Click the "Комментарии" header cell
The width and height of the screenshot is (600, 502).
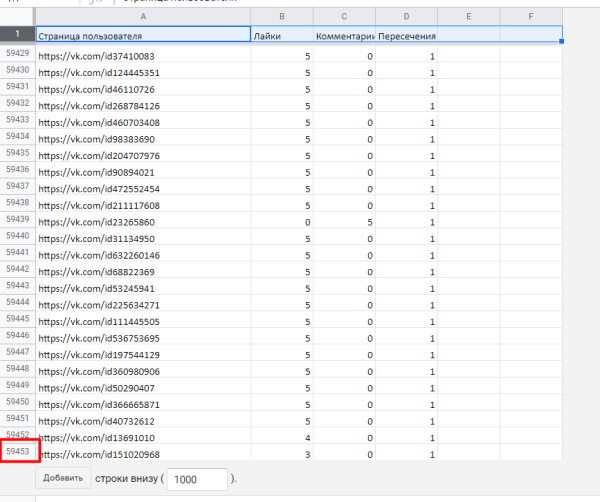(x=344, y=35)
